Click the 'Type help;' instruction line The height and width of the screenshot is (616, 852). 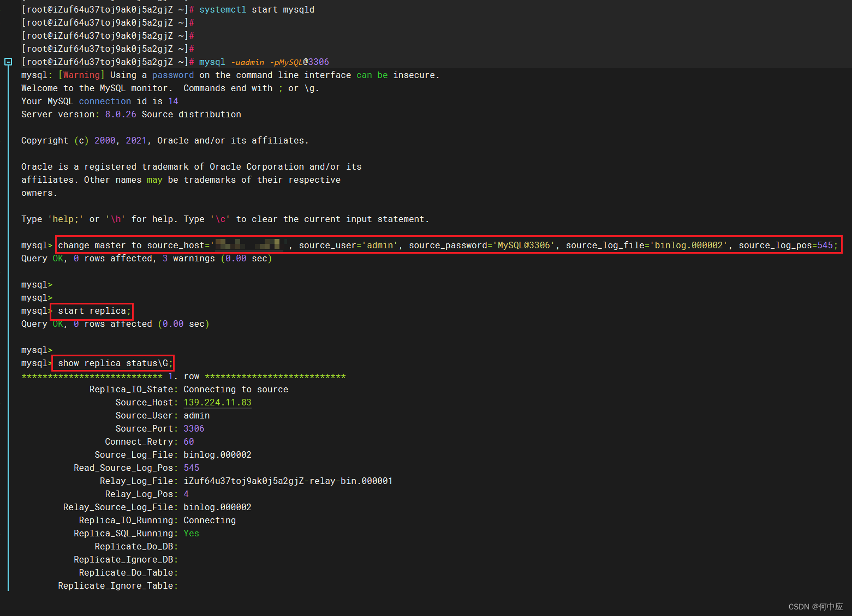pyautogui.click(x=225, y=219)
